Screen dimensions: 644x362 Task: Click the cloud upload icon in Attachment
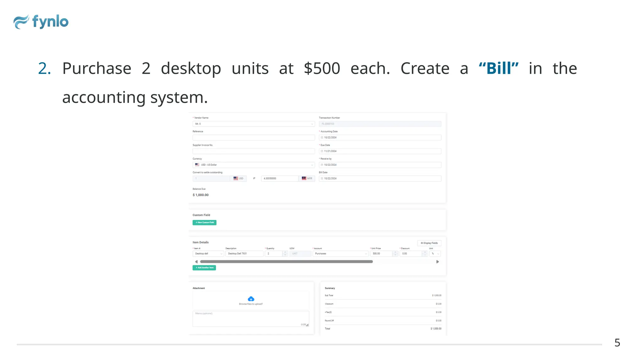click(x=251, y=299)
